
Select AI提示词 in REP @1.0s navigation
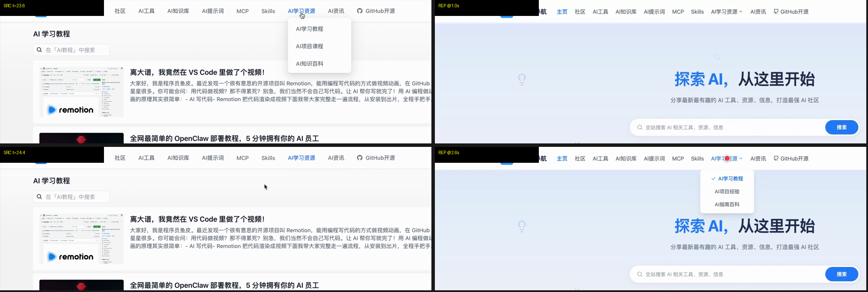(x=654, y=12)
